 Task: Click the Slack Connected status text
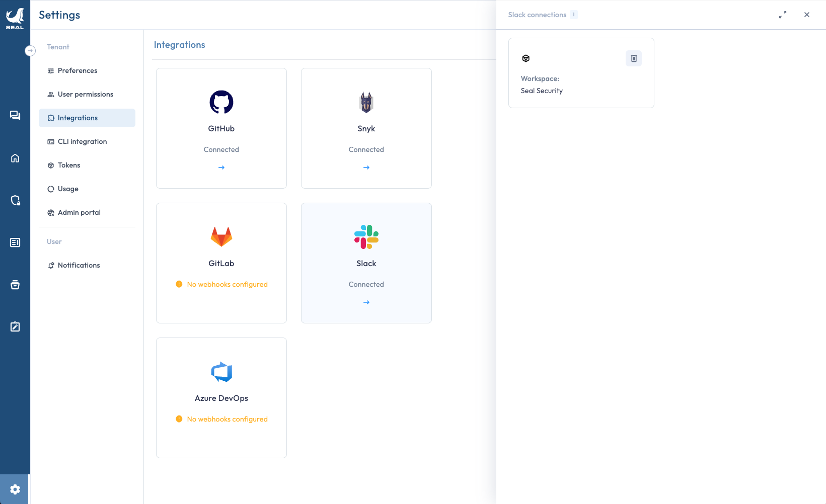tap(366, 284)
